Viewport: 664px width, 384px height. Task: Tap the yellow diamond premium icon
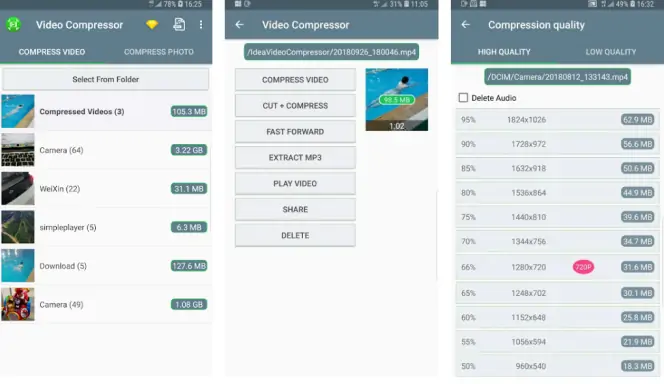[152, 25]
